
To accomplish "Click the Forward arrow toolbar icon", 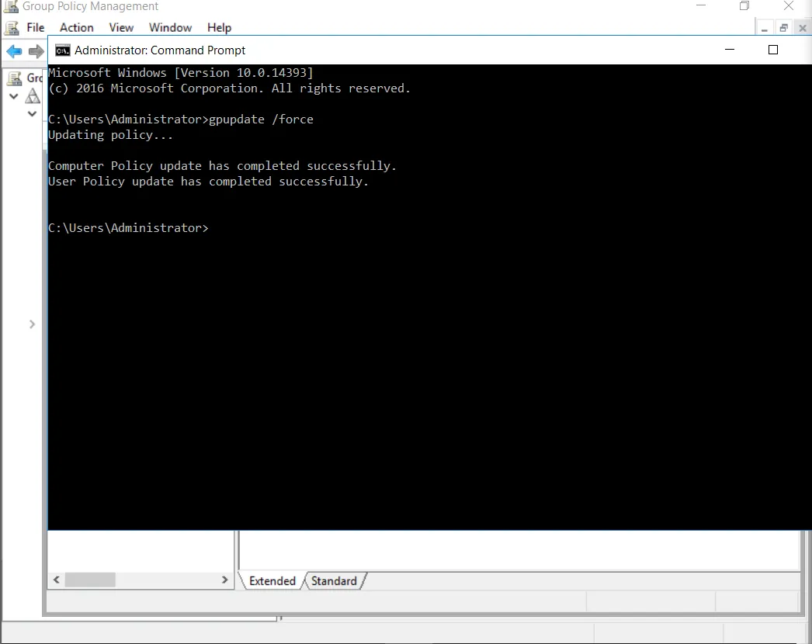I will click(36, 50).
